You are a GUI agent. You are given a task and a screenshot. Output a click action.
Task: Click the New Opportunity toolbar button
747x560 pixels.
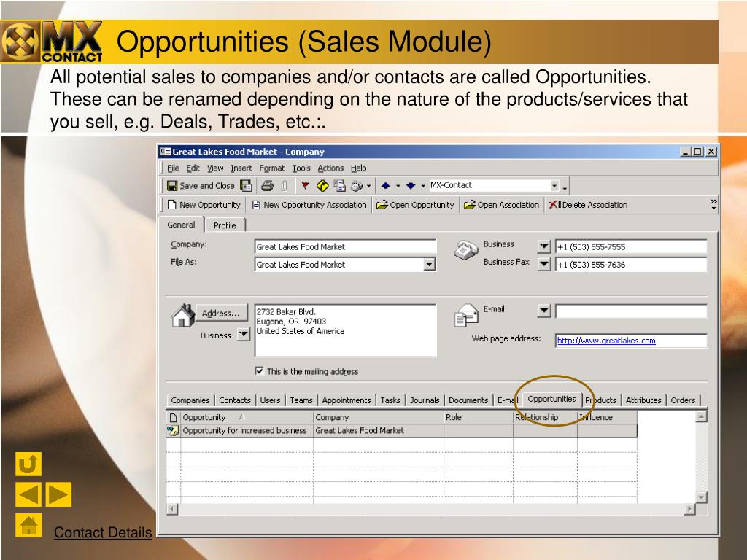coord(204,205)
